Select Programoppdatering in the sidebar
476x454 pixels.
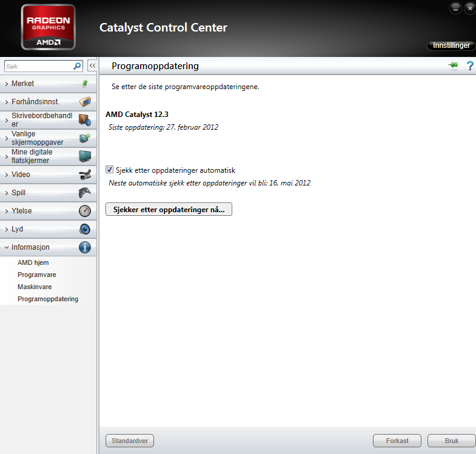[x=48, y=299]
